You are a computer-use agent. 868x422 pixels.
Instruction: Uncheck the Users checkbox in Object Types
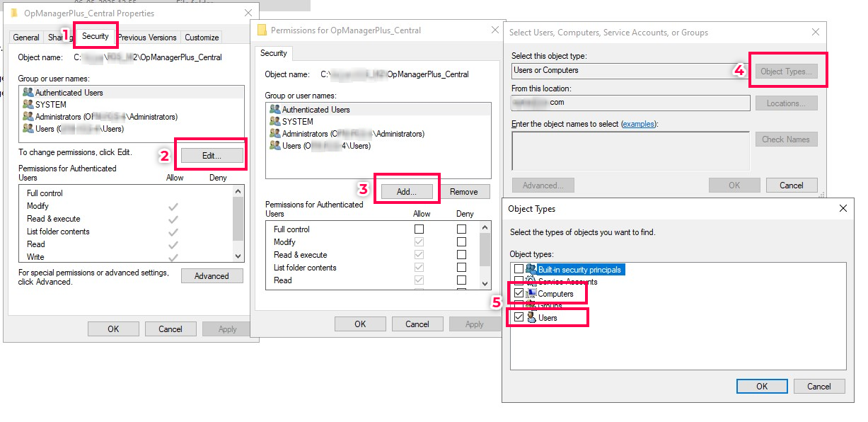pyautogui.click(x=519, y=317)
